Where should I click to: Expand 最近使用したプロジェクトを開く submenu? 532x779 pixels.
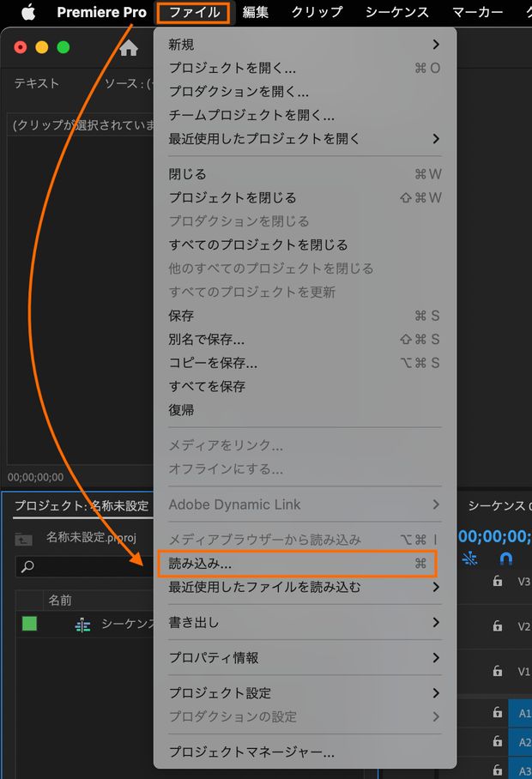pyautogui.click(x=305, y=139)
